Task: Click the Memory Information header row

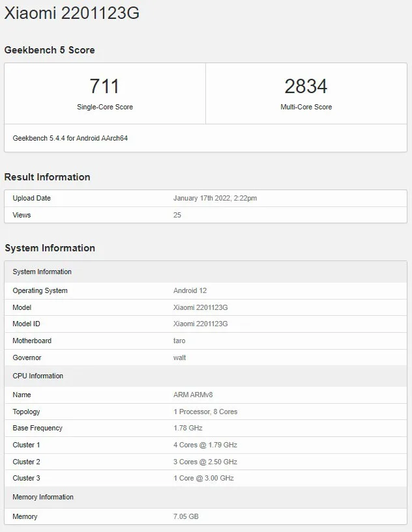Action: (205, 497)
